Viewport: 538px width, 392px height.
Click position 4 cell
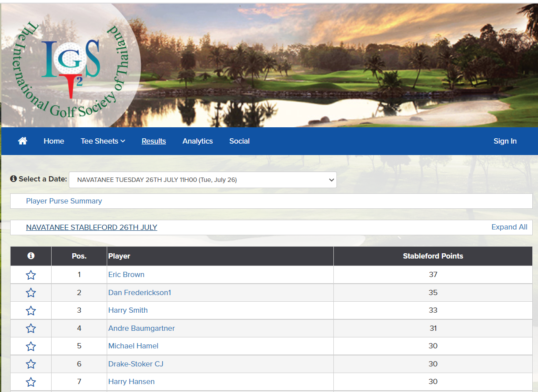[79, 328]
